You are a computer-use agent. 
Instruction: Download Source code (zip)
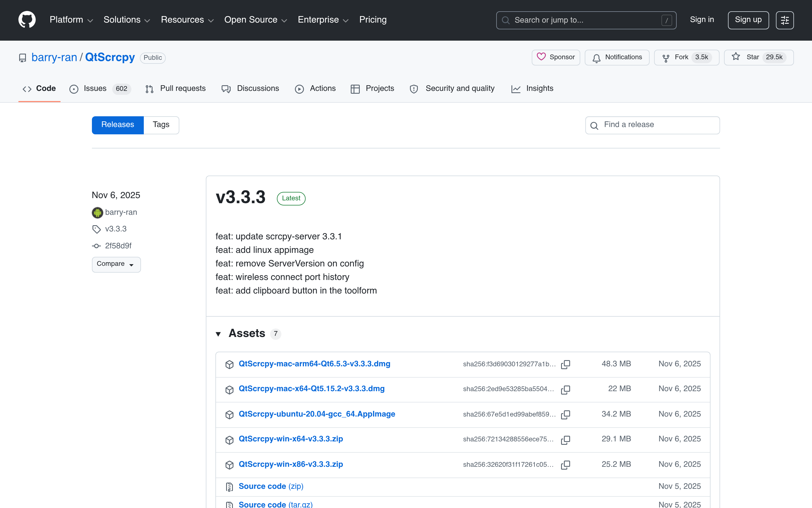point(271,487)
